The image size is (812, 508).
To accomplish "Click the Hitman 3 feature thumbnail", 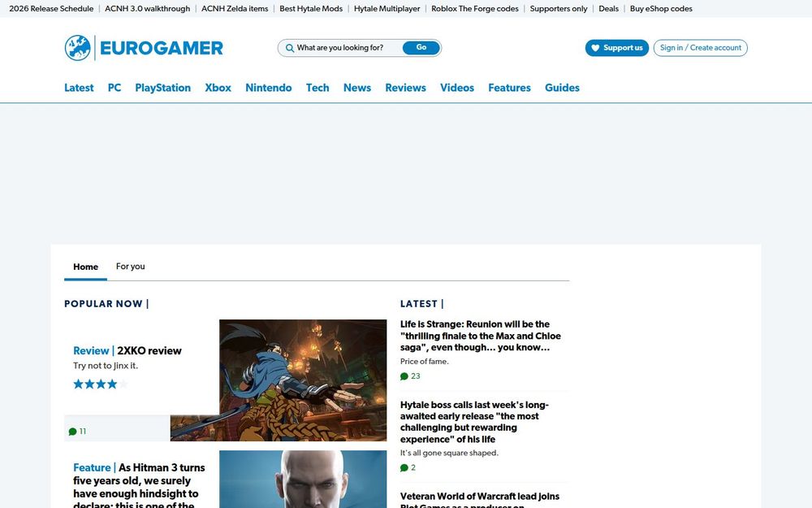I will pyautogui.click(x=303, y=479).
